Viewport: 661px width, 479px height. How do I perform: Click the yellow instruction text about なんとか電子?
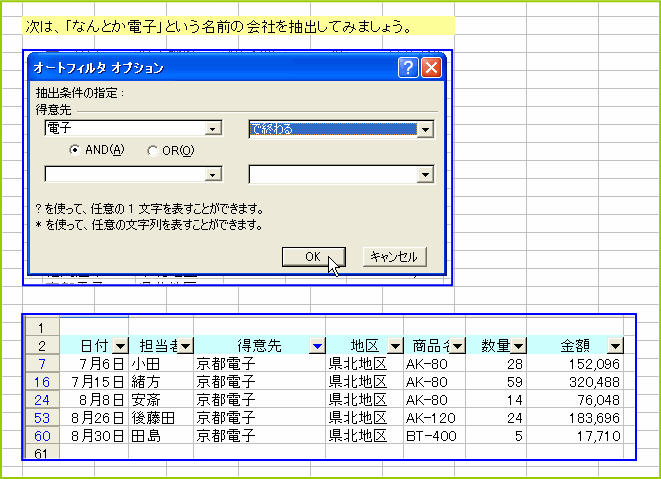click(218, 27)
